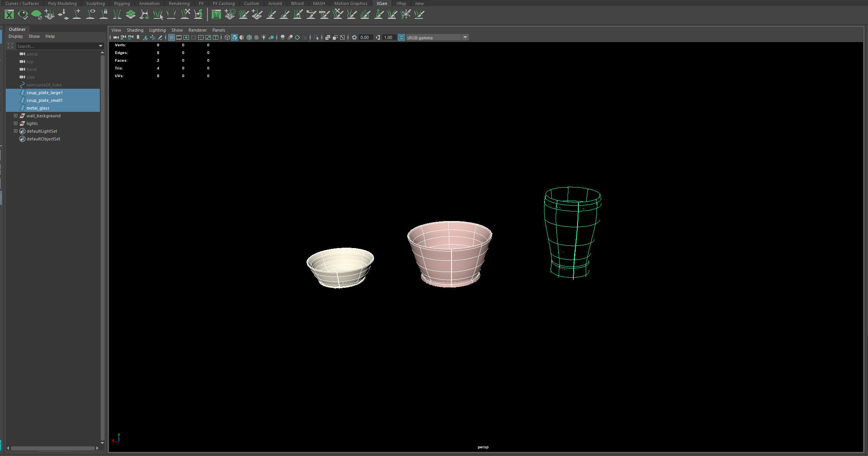Expand the defaultLightSet node

15,131
